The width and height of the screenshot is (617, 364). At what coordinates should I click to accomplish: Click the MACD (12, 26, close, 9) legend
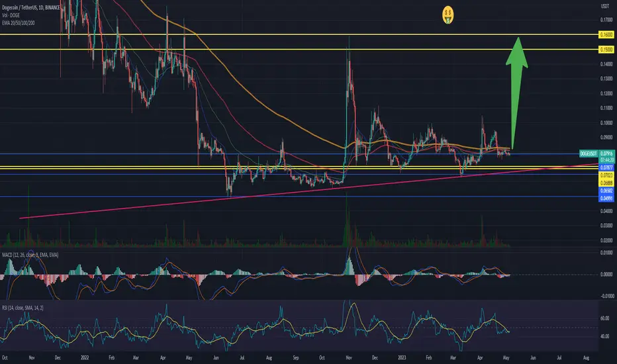[x=30, y=255]
